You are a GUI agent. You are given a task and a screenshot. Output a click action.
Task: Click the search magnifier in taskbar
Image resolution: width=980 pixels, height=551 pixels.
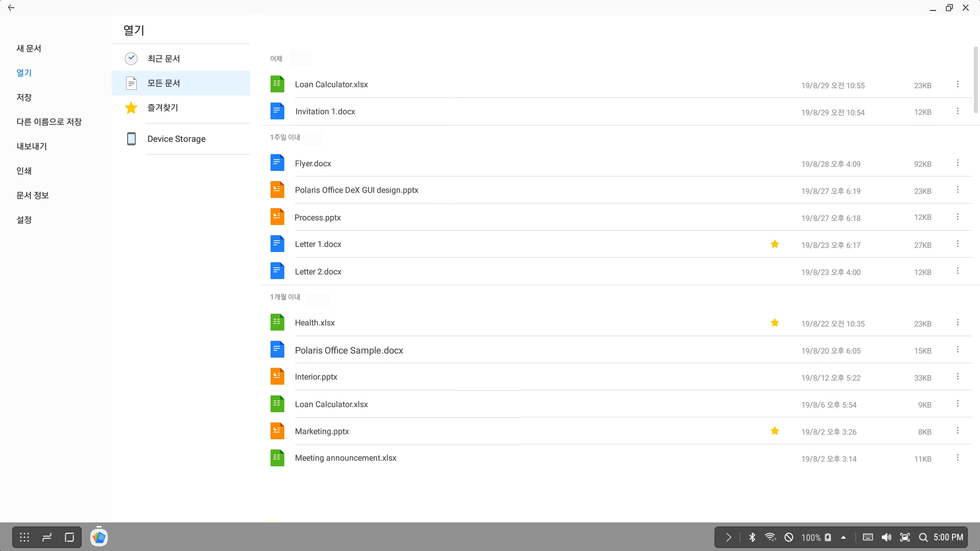point(923,537)
